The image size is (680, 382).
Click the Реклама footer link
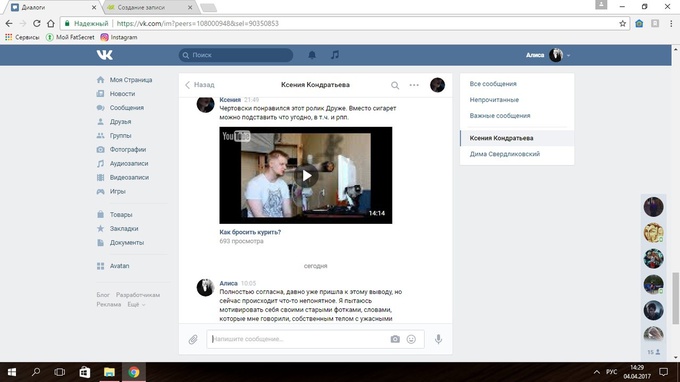[108, 304]
